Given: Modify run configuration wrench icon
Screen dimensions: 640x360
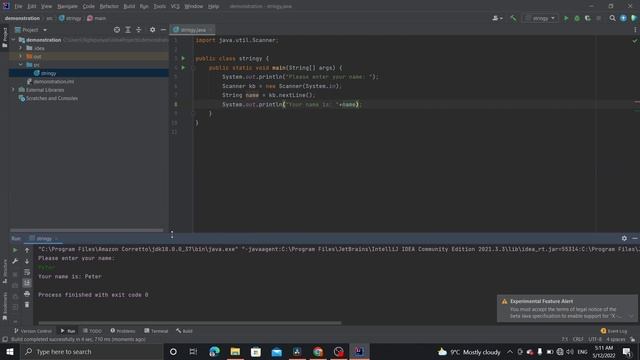Looking at the screenshot, I should 15,261.
